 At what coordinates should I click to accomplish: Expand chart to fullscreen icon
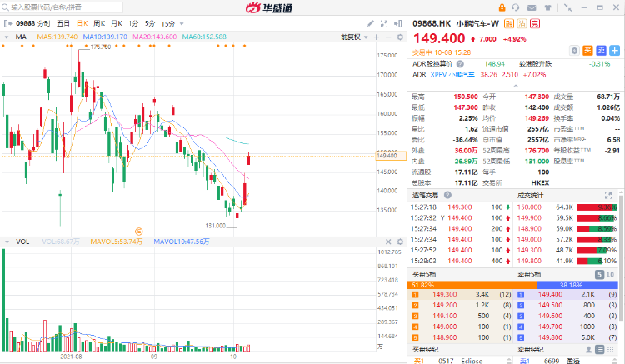[384, 24]
